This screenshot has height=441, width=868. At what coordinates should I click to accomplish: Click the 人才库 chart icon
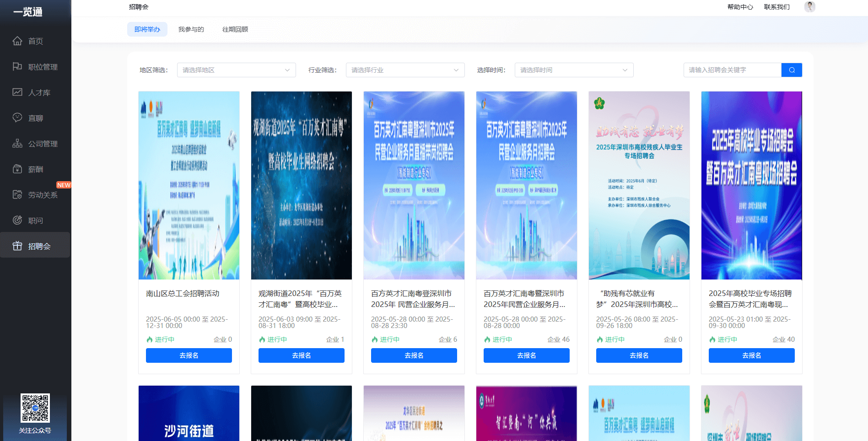(17, 92)
